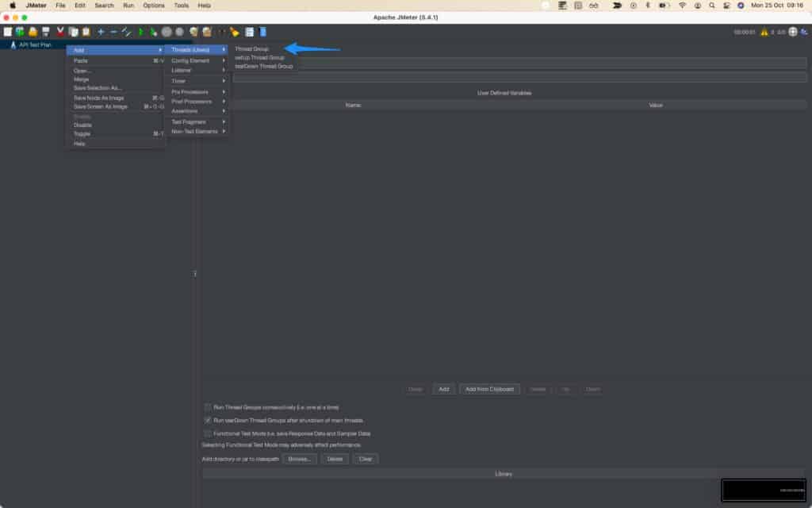
Task: Click the Save floppy disk icon
Action: click(46, 32)
